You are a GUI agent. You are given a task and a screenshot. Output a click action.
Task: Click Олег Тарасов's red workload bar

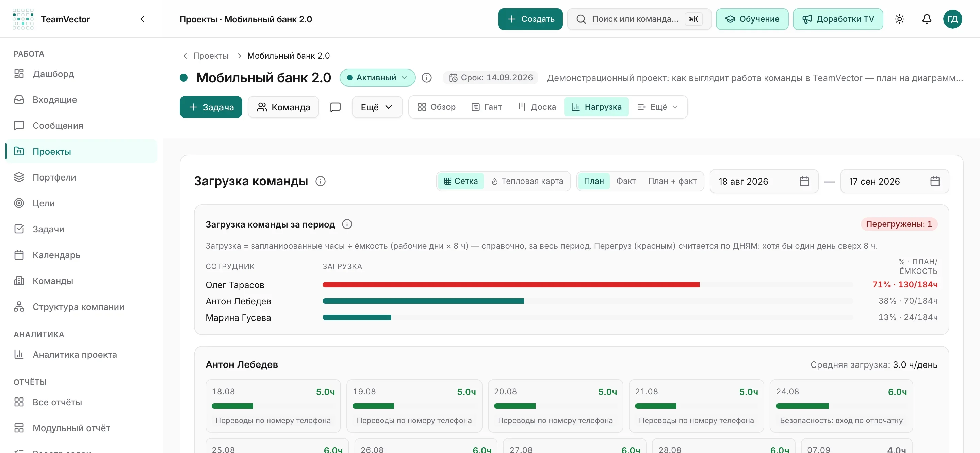tap(510, 285)
